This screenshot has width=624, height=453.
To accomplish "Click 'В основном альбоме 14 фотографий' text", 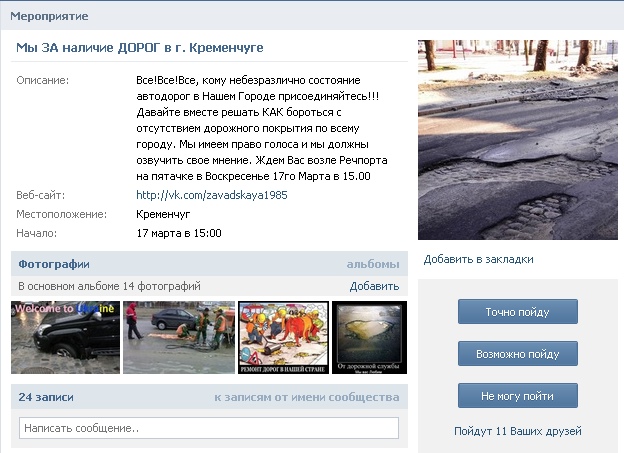I will tap(110, 286).
